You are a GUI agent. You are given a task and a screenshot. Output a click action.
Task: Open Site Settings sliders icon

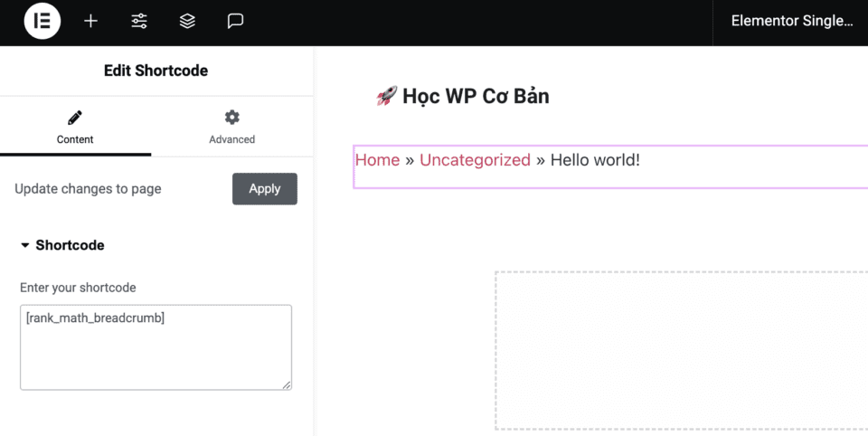139,21
